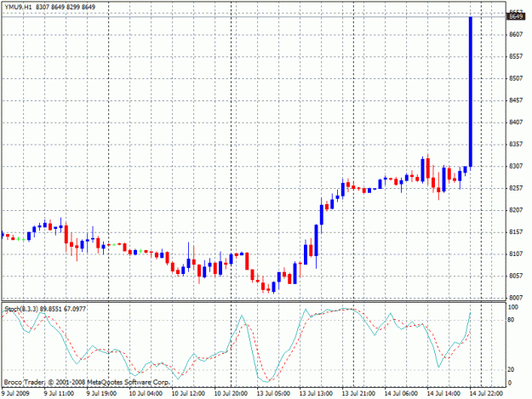Screen dimensions: 532x399
Task: Click the 9 Jul 19:00 time label
Action: point(101,393)
